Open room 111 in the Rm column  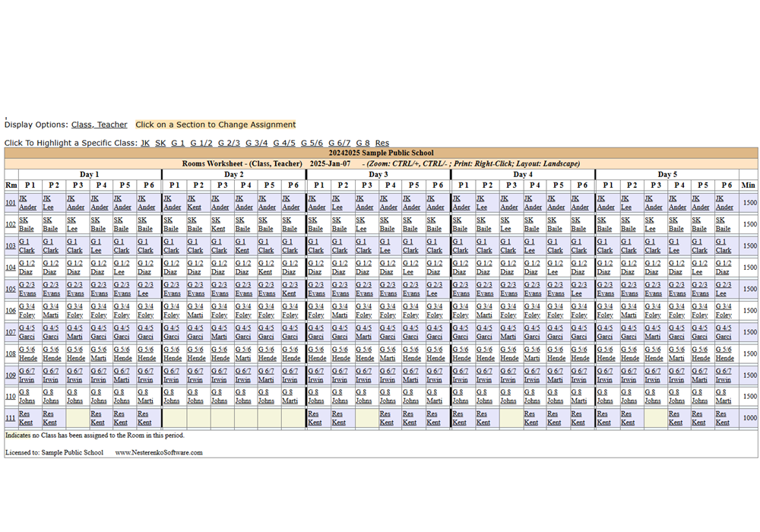pos(11,417)
